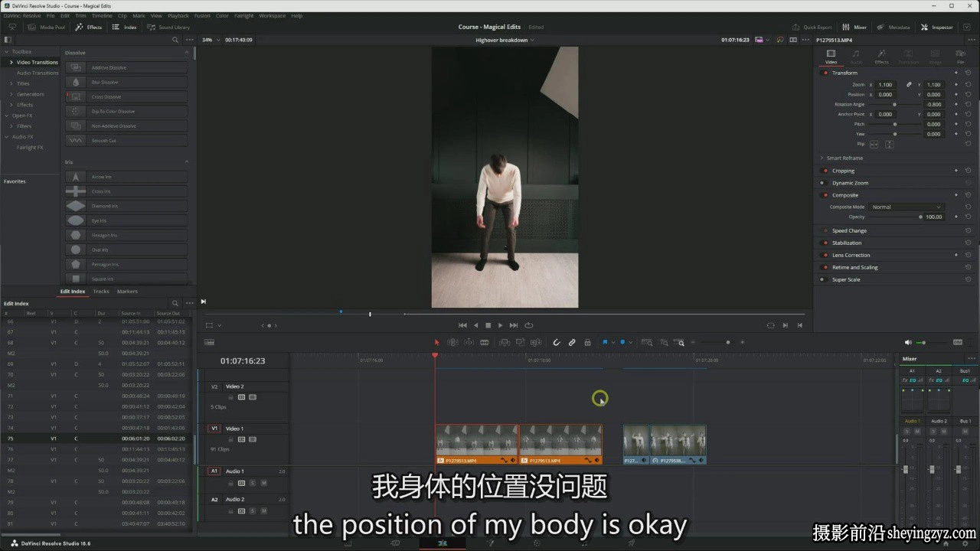Stop playback in the viewer
Viewport: 980px width, 551px height.
click(x=488, y=325)
